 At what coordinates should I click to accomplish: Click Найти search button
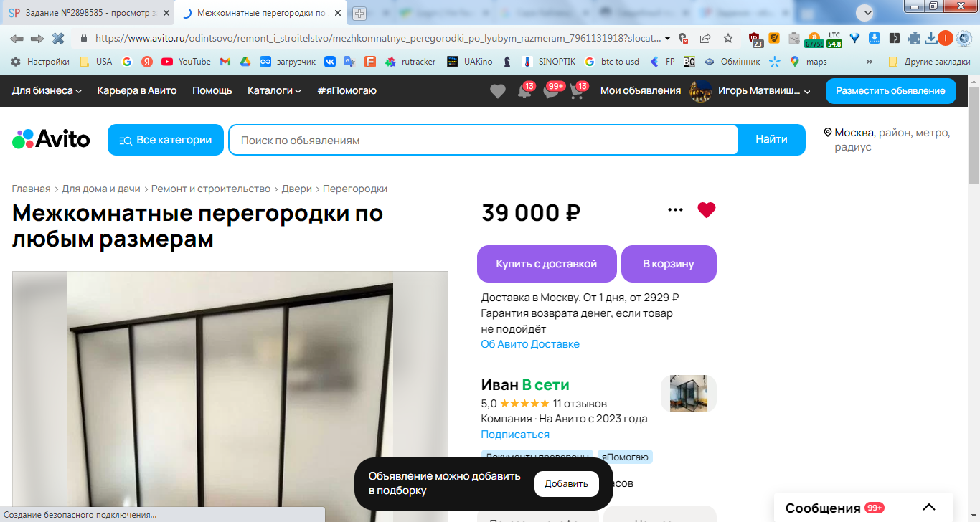pos(771,140)
